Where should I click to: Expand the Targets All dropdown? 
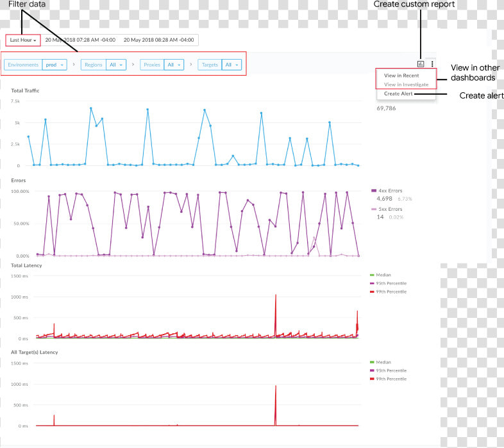click(x=231, y=65)
